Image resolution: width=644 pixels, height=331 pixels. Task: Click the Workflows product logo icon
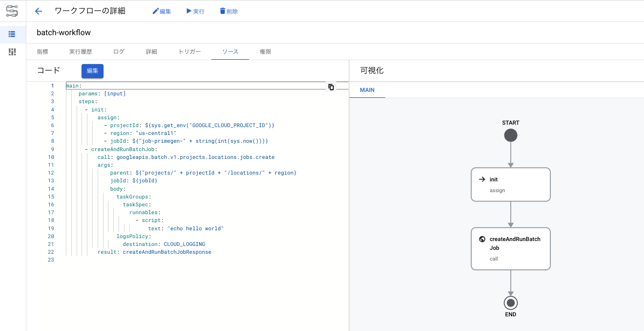click(12, 11)
